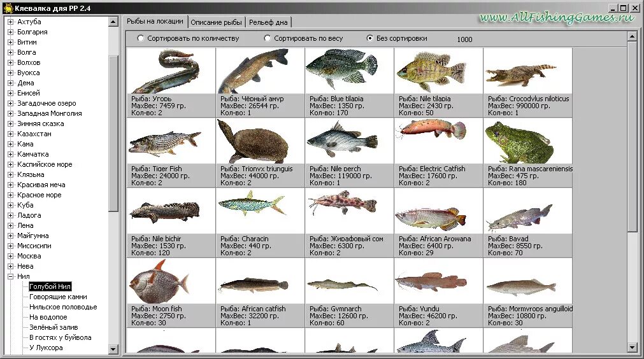Switch to Рыбы на локации tab
The width and height of the screenshot is (644, 359).
pyautogui.click(x=155, y=22)
